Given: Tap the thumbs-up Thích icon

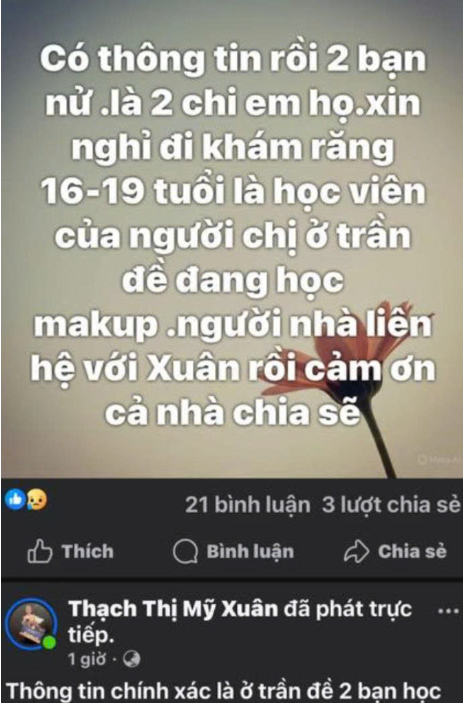Looking at the screenshot, I should click(x=40, y=551).
